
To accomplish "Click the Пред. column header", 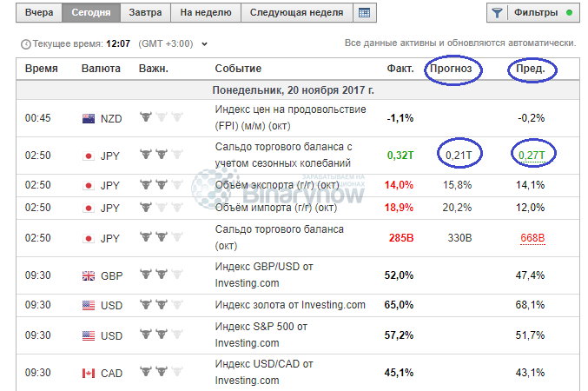I will click(x=531, y=69).
